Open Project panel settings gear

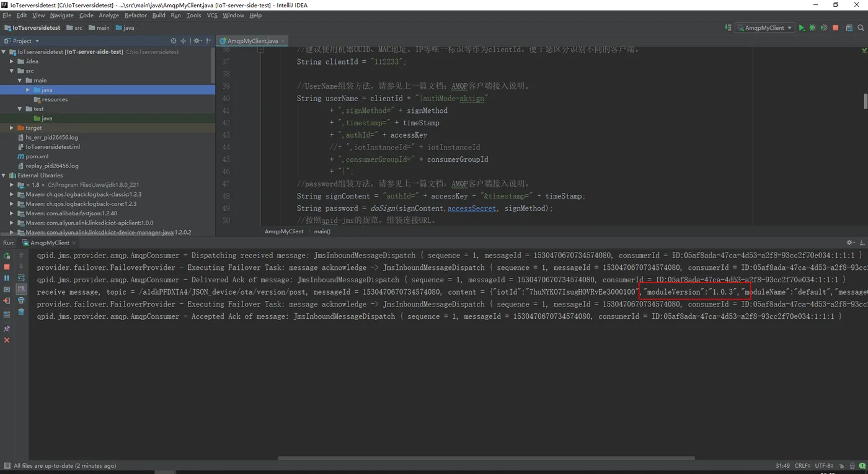pos(197,41)
